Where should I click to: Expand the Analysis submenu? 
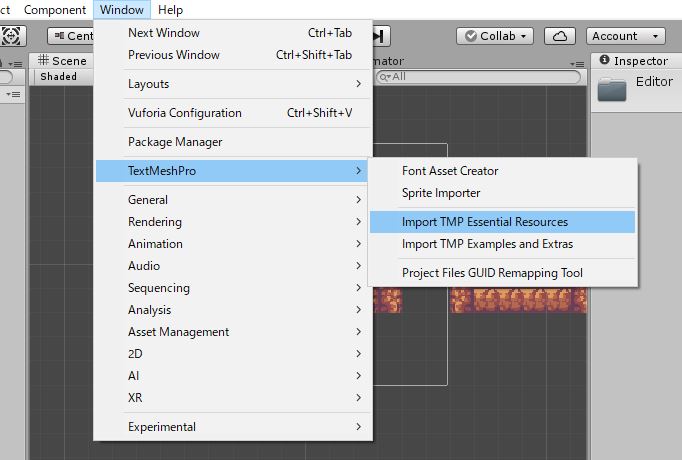[x=234, y=310]
